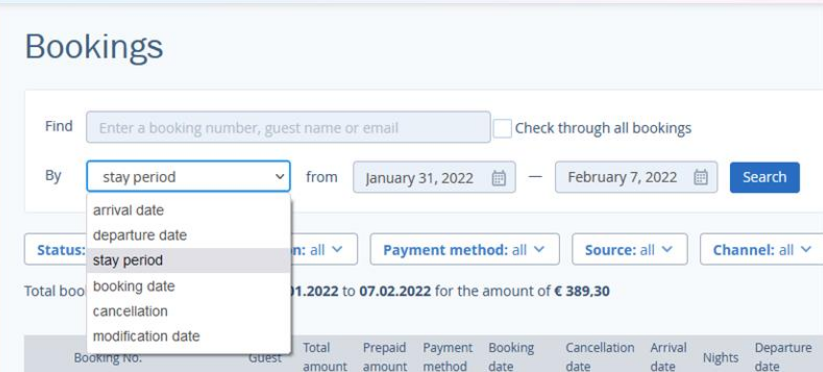This screenshot has height=372, width=823.
Task: Click the Nights column header
Action: pyautogui.click(x=720, y=358)
